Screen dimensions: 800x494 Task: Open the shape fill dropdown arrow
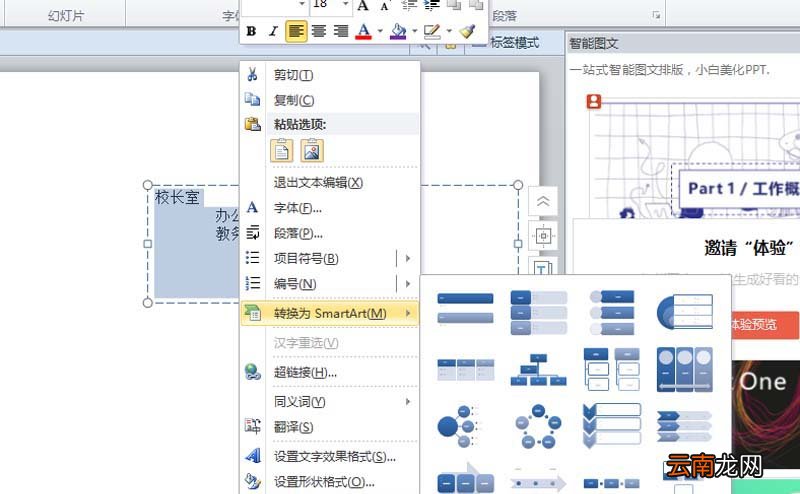point(415,31)
